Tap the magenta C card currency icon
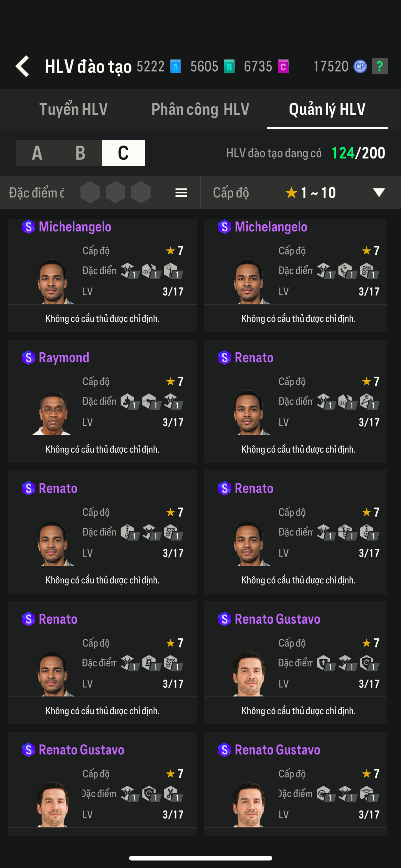The height and width of the screenshot is (868, 401). pos(283,66)
